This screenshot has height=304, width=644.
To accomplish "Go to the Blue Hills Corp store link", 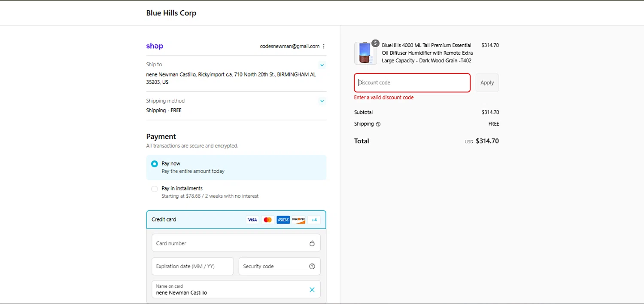I will tap(171, 13).
